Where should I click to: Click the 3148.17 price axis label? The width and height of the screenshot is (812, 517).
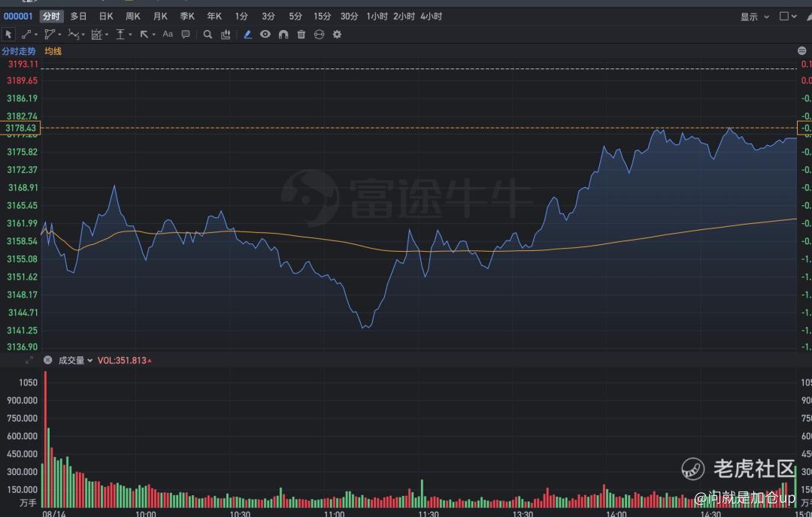click(23, 295)
